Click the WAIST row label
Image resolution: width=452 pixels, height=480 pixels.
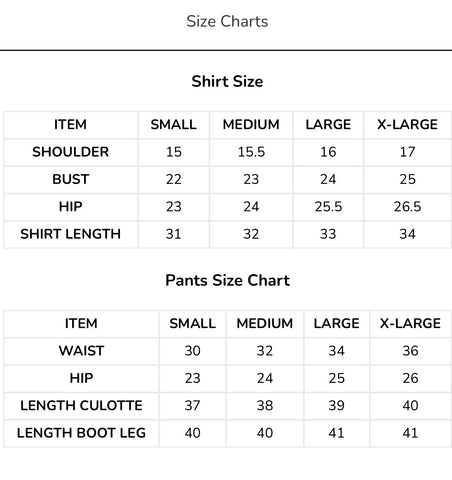click(81, 351)
